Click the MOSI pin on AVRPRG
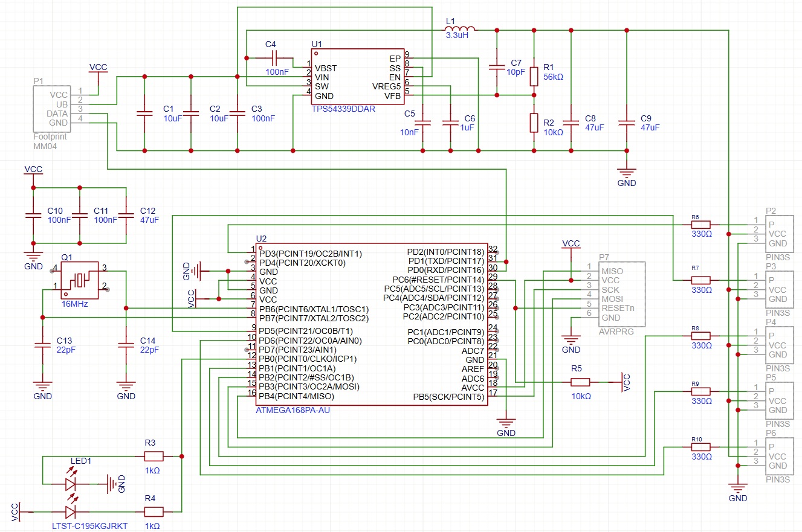802x532 pixels. tap(612, 299)
